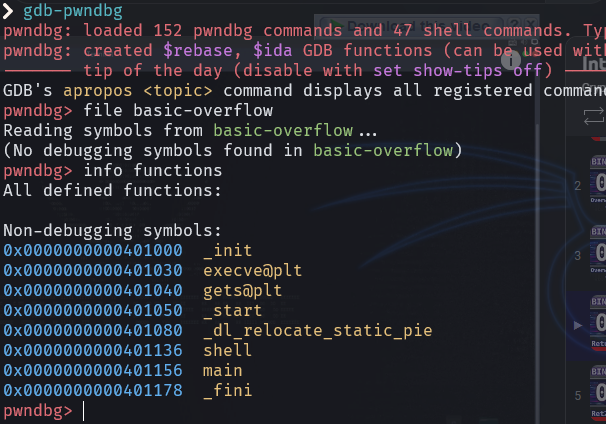This screenshot has width=606, height=424.
Task: Click the main function name
Action: point(223,371)
